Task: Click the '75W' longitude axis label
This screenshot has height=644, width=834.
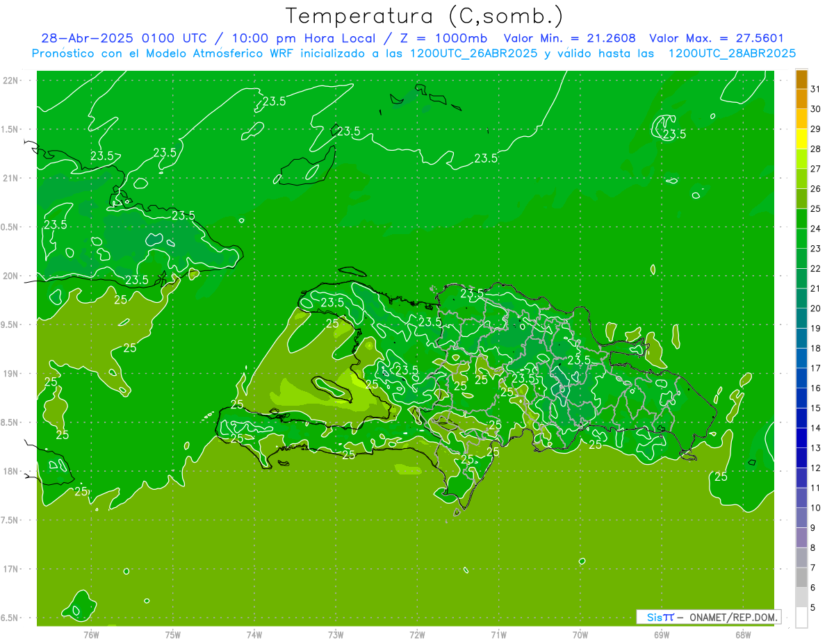Action: 173,634
